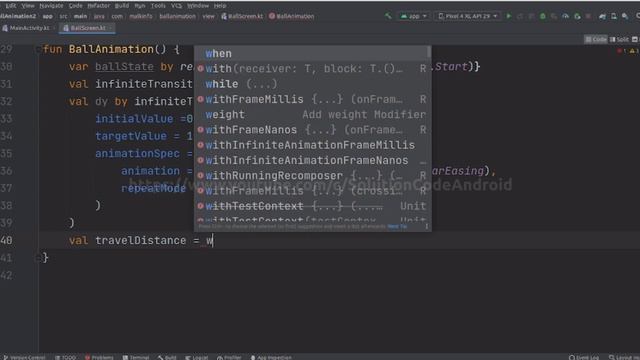Open the Profiler tool window
Viewport: 640px width, 360px height.
tap(229, 357)
